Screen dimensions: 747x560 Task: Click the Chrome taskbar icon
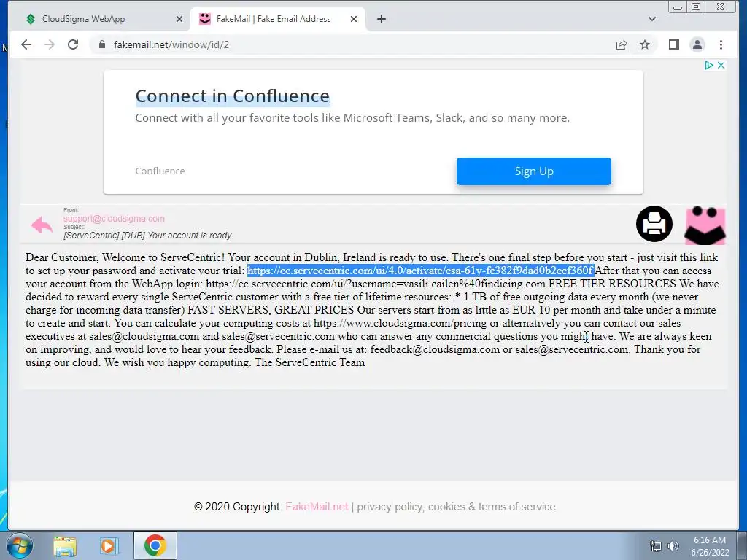(x=155, y=545)
